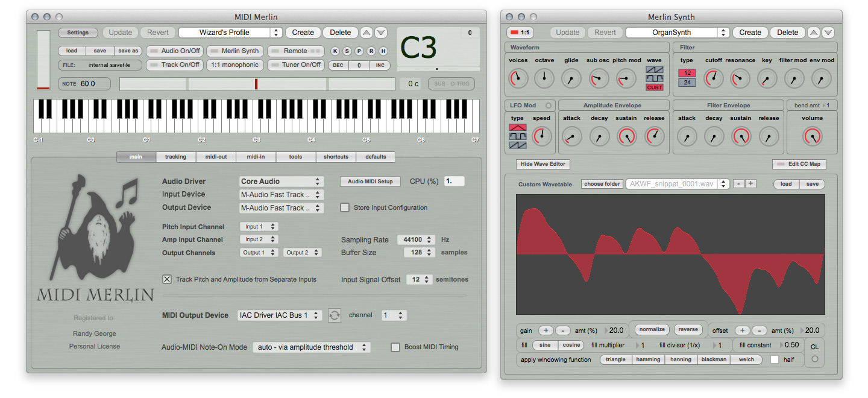Viewport: 868px width, 398px height.
Task: Click the choose folder button
Action: point(602,184)
